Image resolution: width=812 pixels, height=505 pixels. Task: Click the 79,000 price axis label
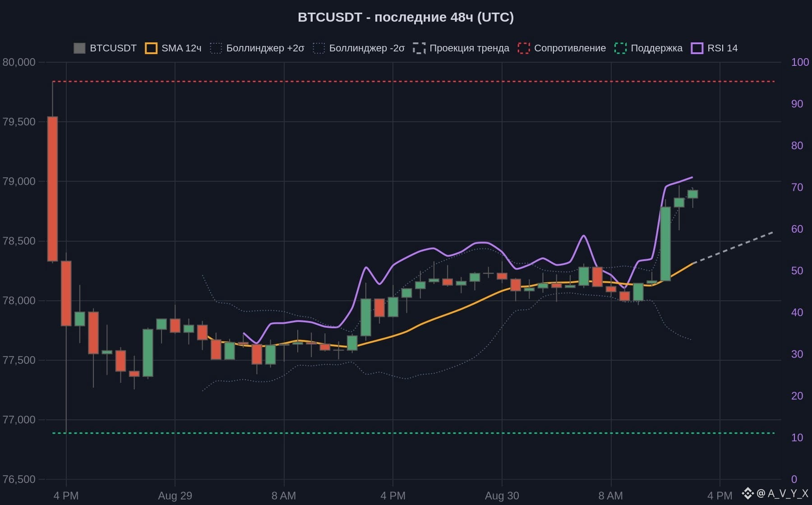click(x=19, y=181)
